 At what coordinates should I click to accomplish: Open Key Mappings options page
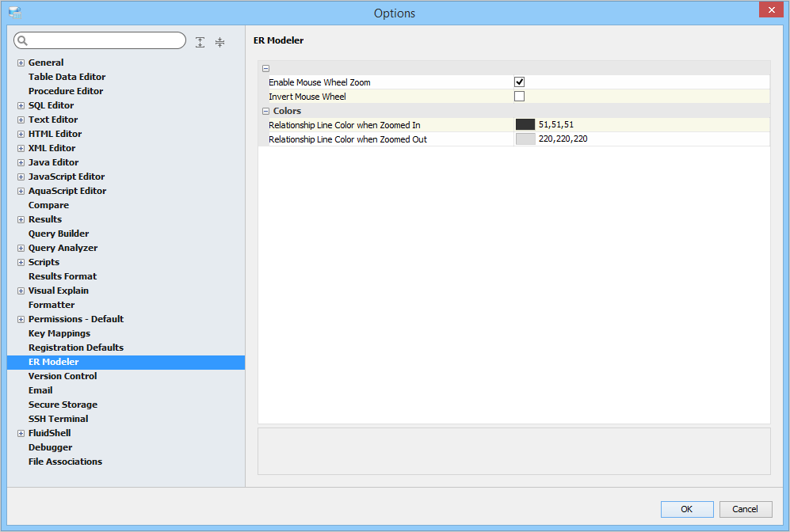click(59, 333)
